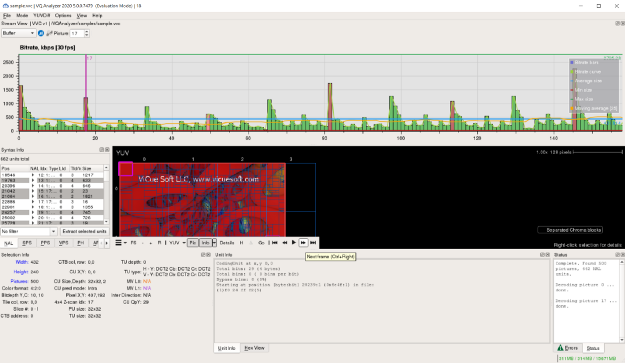Viewport: 625px width, 363px height.
Task: Toggle the Info button in YUV toolbar
Action: point(205,242)
